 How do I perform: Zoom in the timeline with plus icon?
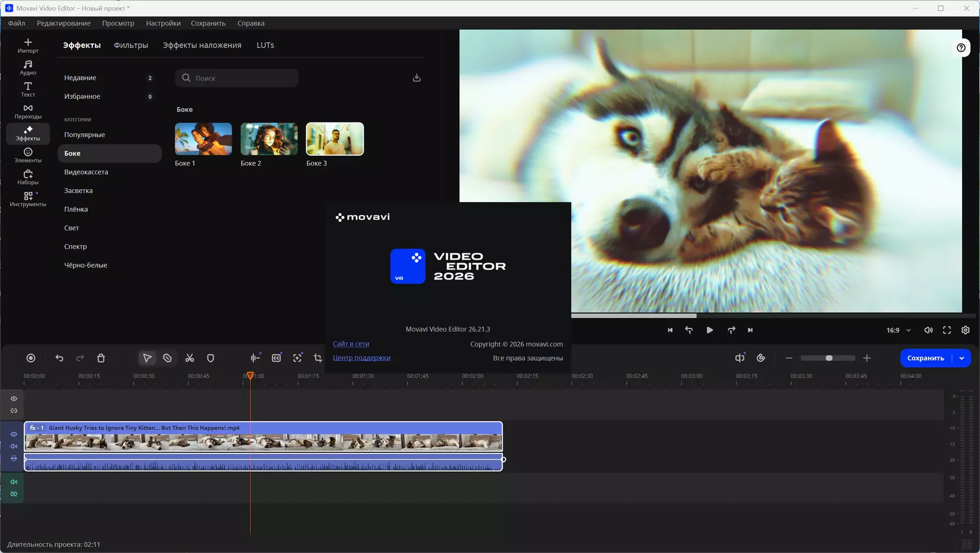point(867,358)
